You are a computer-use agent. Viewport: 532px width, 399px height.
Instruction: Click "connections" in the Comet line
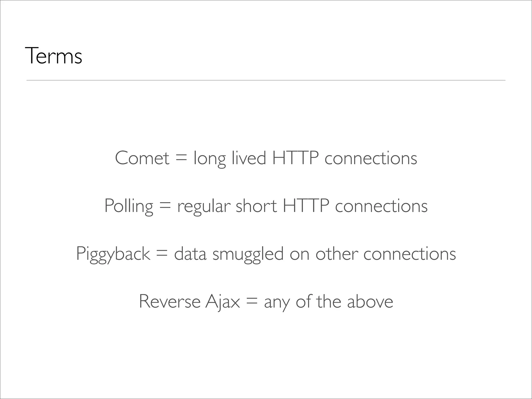[x=371, y=158]
